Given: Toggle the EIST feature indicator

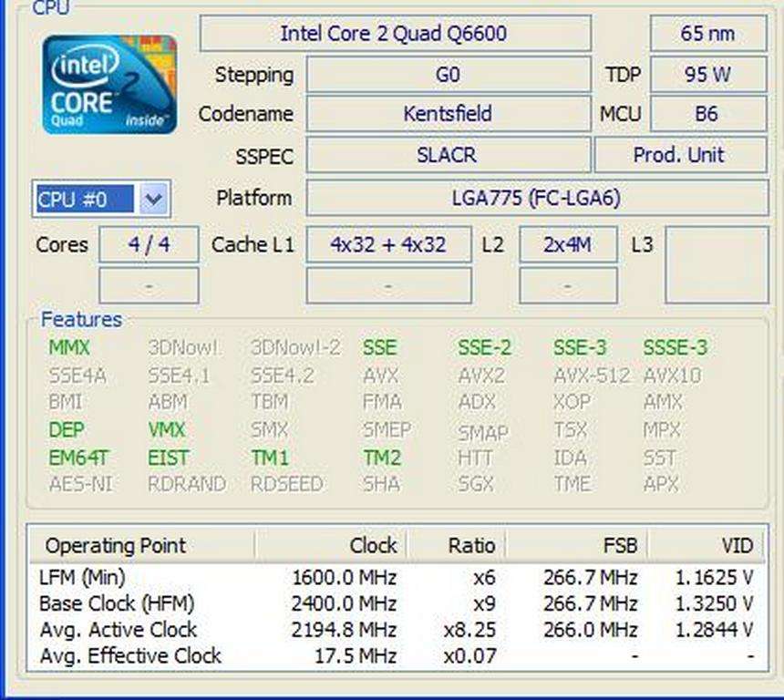Looking at the screenshot, I should click(169, 458).
